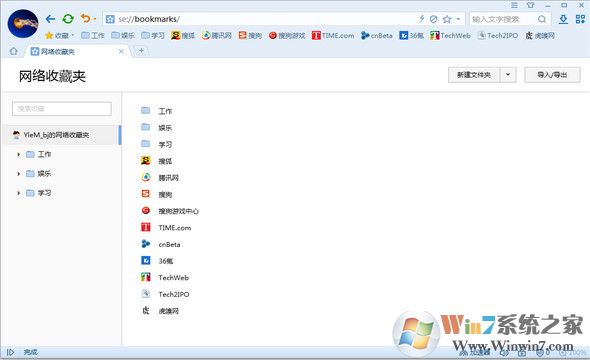Expand the 工作 folder in sidebar tree
Viewport: 590px width, 360px height.
pyautogui.click(x=18, y=154)
